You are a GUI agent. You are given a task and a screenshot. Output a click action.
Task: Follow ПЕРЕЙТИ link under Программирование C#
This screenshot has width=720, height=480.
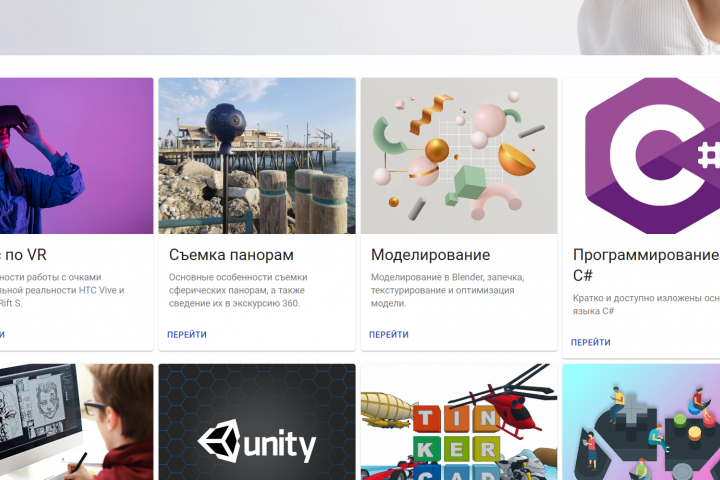[591, 343]
